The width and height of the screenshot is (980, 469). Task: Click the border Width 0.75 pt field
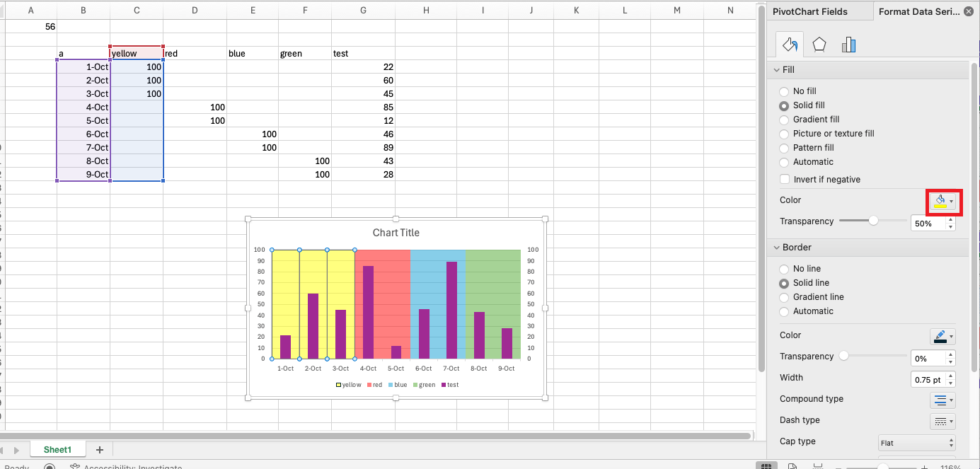tap(928, 379)
